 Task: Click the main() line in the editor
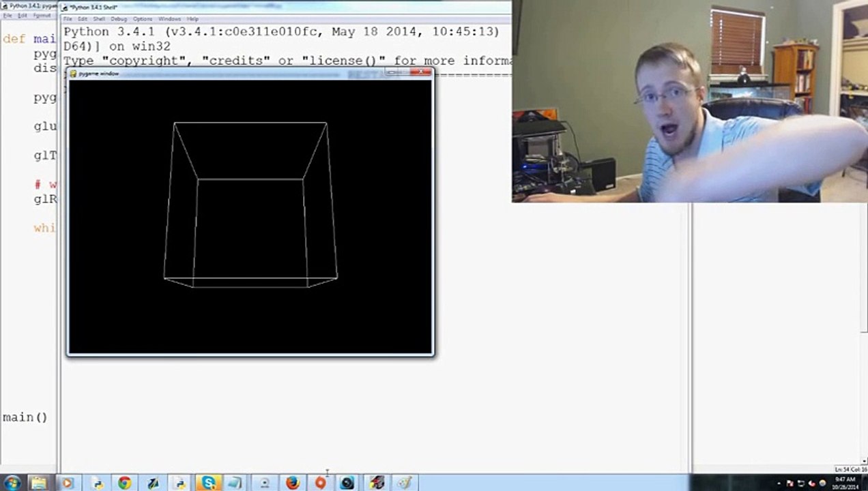tap(25, 417)
